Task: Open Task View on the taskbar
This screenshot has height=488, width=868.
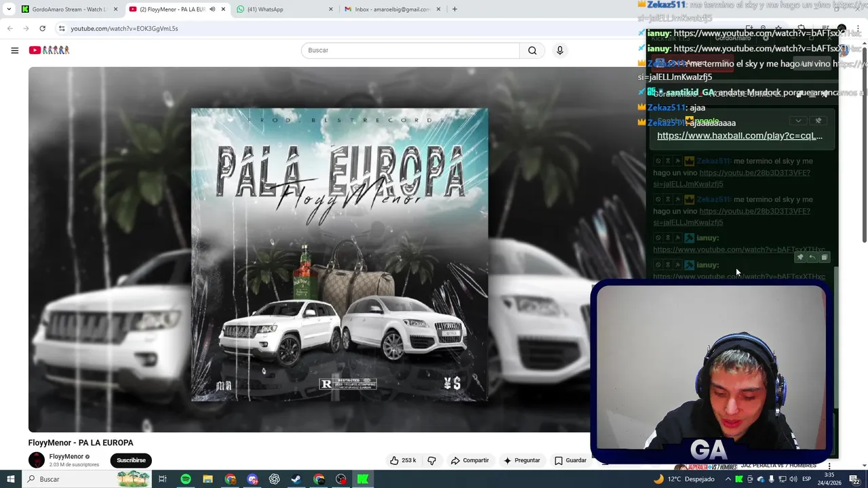Action: [x=163, y=479]
